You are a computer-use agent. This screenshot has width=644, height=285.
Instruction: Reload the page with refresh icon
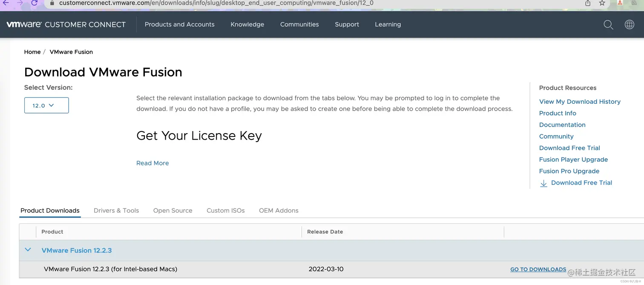[34, 3]
